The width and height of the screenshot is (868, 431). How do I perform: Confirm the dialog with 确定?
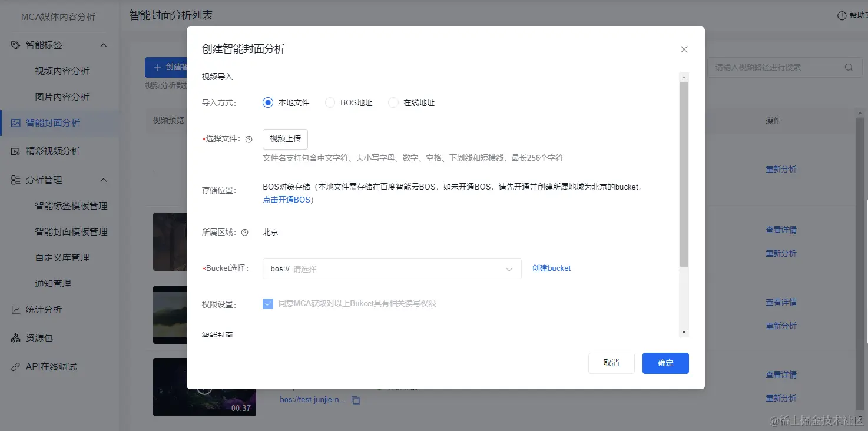(665, 363)
